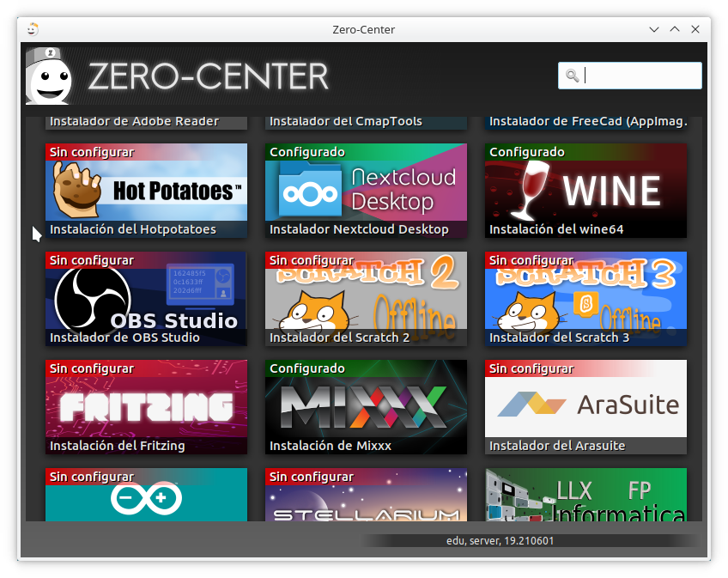Open the AraSuite installer tile
This screenshot has height=578, width=728.
[585, 407]
